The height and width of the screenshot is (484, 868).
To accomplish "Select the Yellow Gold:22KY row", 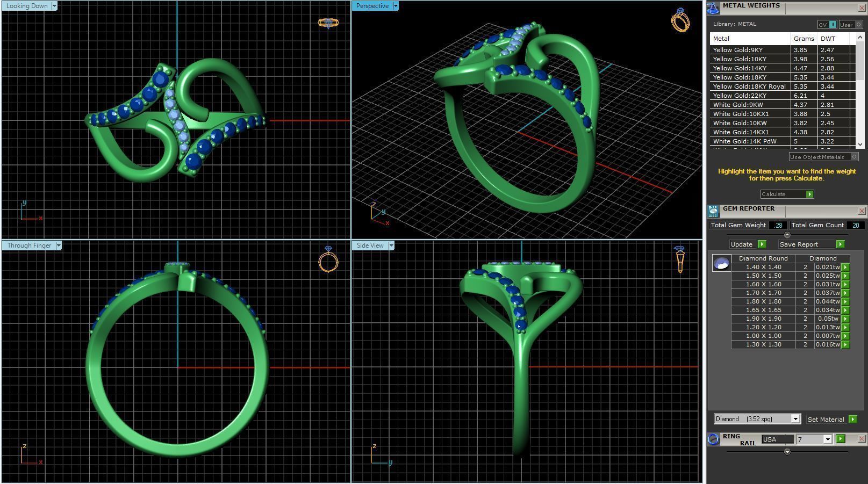I will point(783,96).
